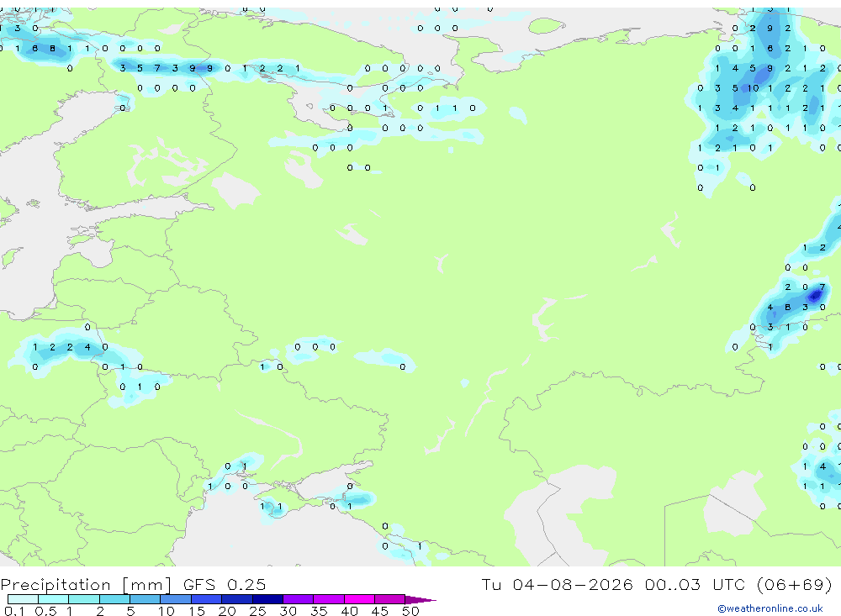Image resolution: width=841 pixels, height=616 pixels.
Task: Click the 'GFS 0.25' model label
Action: point(225,584)
